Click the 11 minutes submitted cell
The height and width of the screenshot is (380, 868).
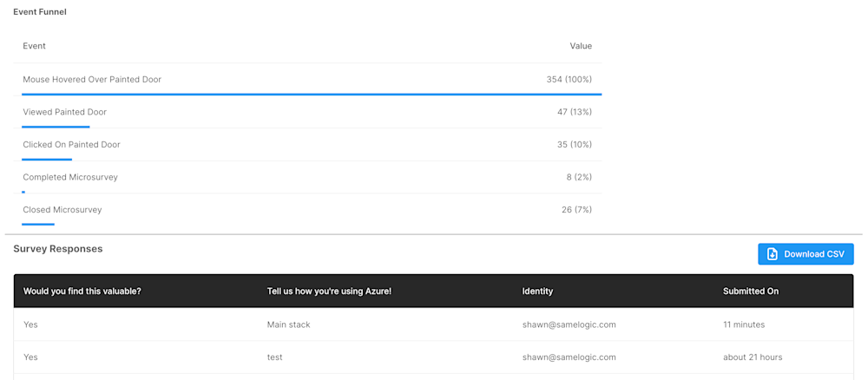pyautogui.click(x=744, y=324)
